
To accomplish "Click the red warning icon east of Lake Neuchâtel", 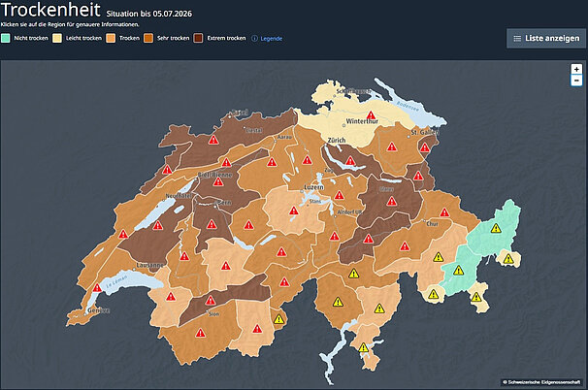I will (157, 225).
